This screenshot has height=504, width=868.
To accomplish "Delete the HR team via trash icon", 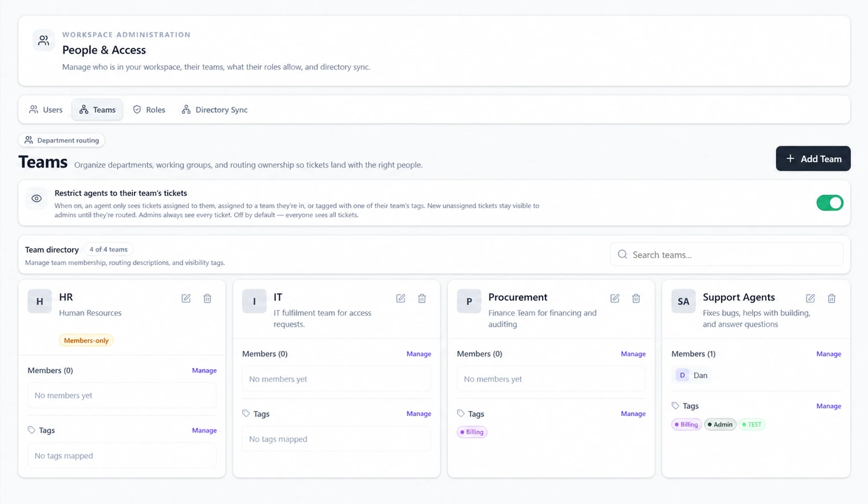I will [207, 298].
